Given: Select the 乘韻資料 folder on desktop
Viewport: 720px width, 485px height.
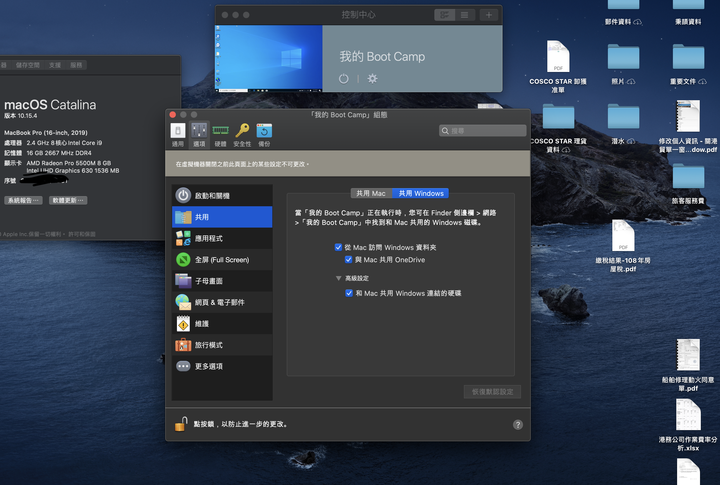Looking at the screenshot, I should click(688, 5).
